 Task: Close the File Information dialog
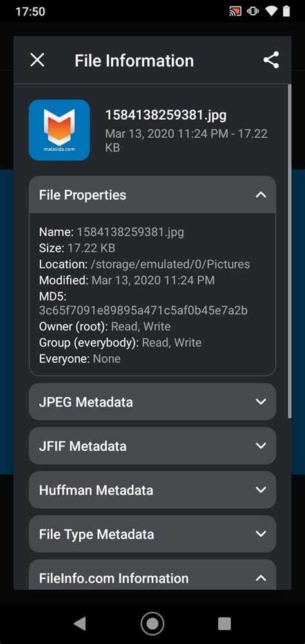(x=37, y=61)
